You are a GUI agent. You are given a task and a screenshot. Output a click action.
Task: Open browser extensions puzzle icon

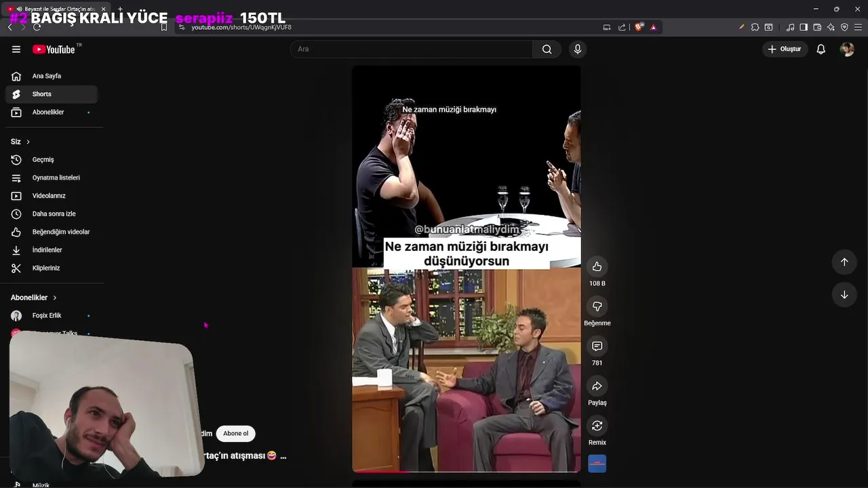[x=755, y=27]
